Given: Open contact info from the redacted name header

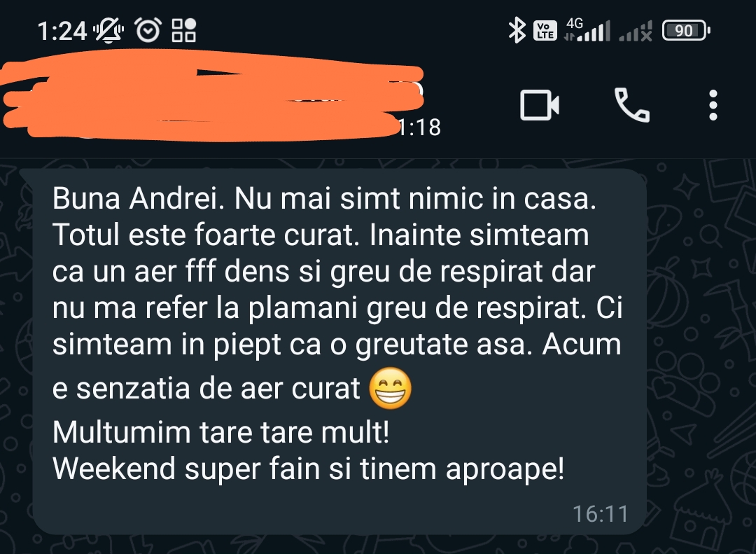Looking at the screenshot, I should pos(212,97).
